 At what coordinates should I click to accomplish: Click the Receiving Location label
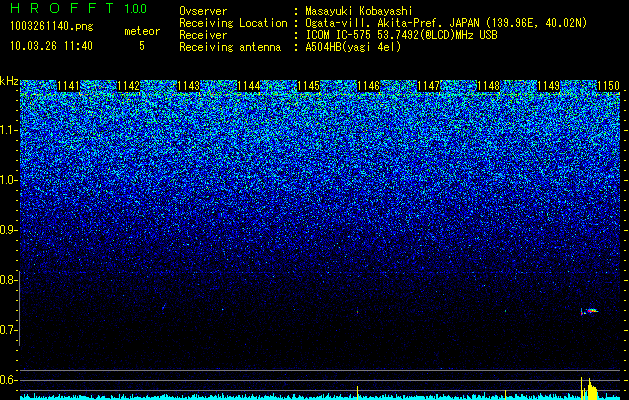(233, 23)
